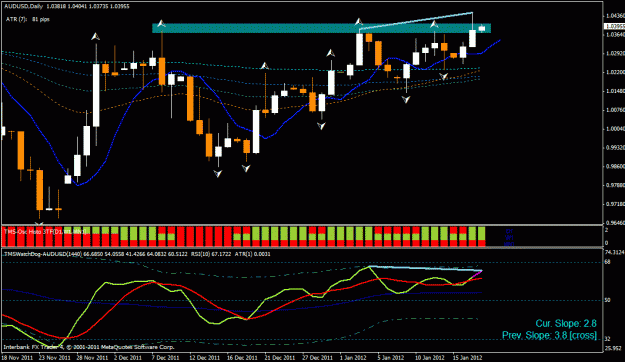Click the highlighted current price tag on the axis
Screen dimensions: 625x362
click(614, 26)
